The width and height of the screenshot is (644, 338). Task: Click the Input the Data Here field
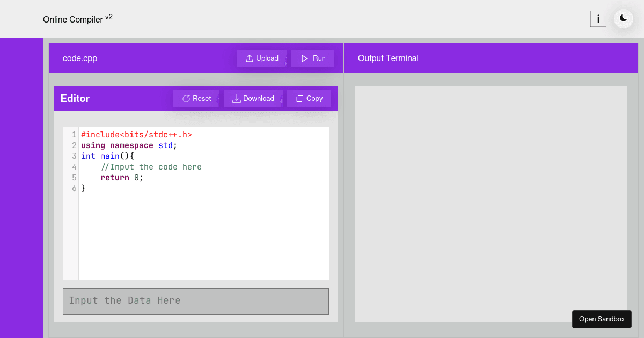[196, 301]
